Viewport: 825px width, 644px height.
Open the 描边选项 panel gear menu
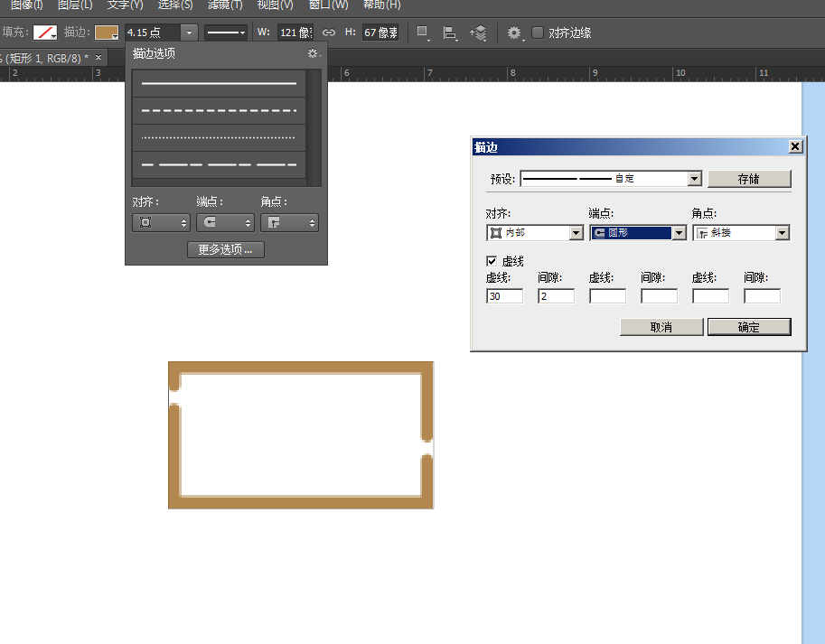pyautogui.click(x=314, y=53)
